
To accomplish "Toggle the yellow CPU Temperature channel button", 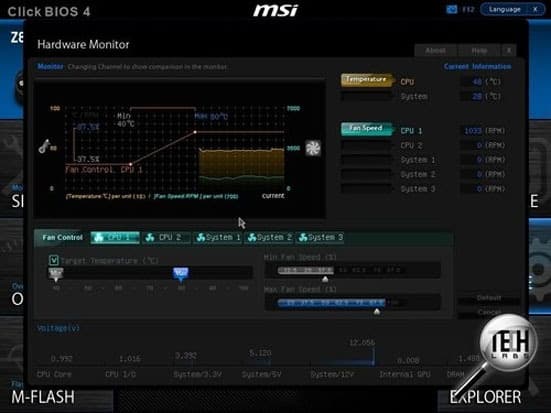I will click(366, 80).
